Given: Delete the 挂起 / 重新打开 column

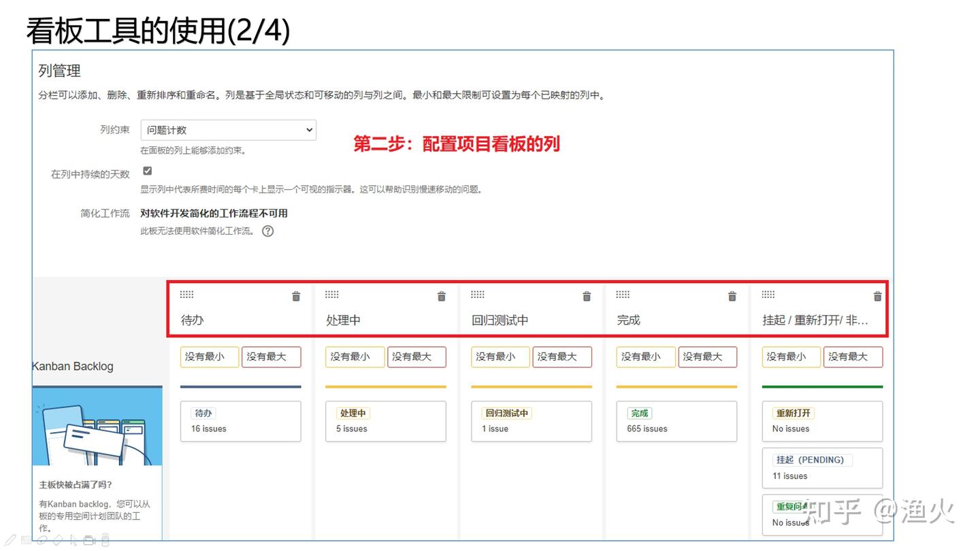Looking at the screenshot, I should click(877, 296).
